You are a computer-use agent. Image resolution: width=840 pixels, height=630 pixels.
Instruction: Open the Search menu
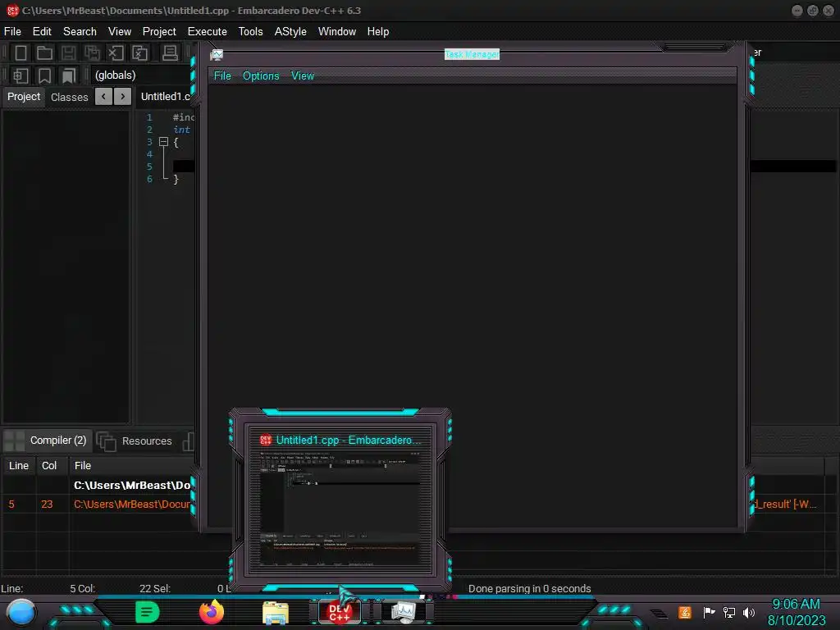80,32
